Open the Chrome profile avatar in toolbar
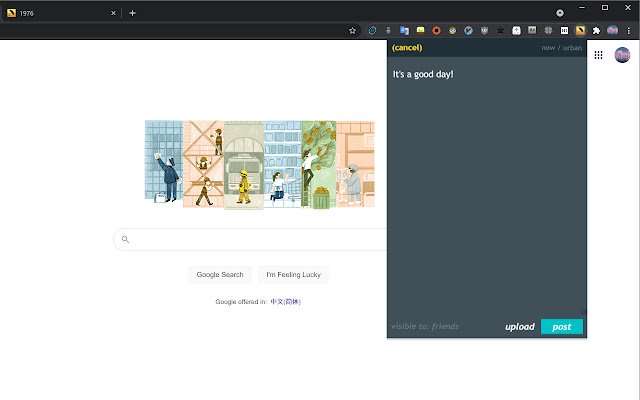Image resolution: width=640 pixels, height=400 pixels. (x=612, y=30)
